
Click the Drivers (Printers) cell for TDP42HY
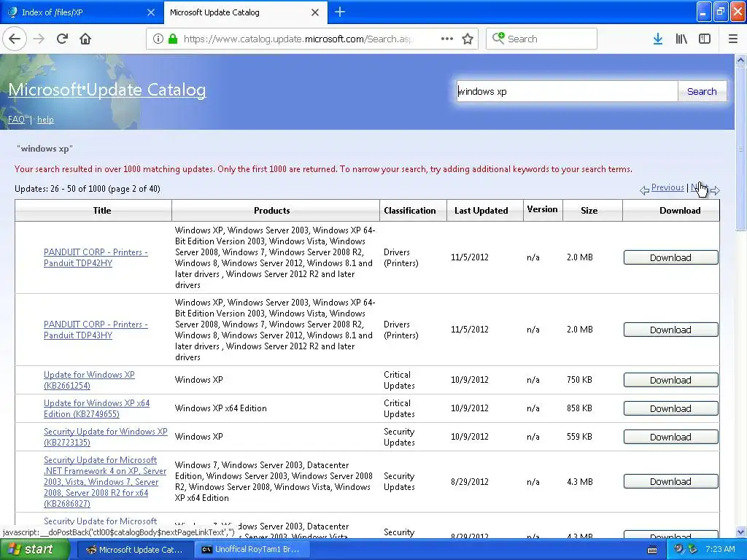[401, 257]
